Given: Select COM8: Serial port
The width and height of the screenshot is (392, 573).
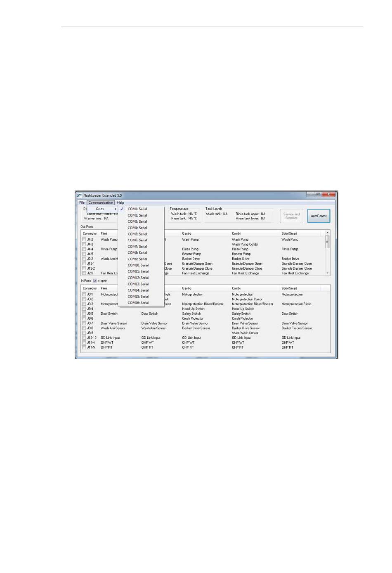Looking at the screenshot, I should 141,253.
